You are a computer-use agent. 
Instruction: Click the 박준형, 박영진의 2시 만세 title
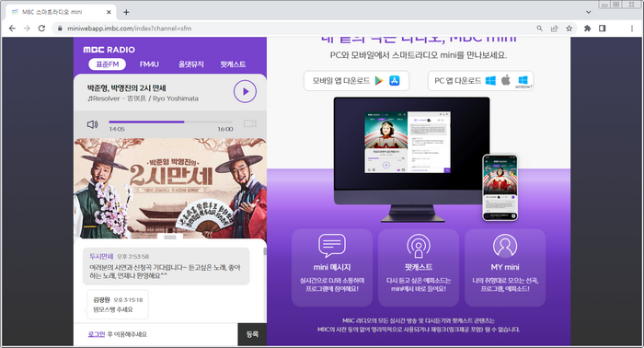pyautogui.click(x=127, y=88)
